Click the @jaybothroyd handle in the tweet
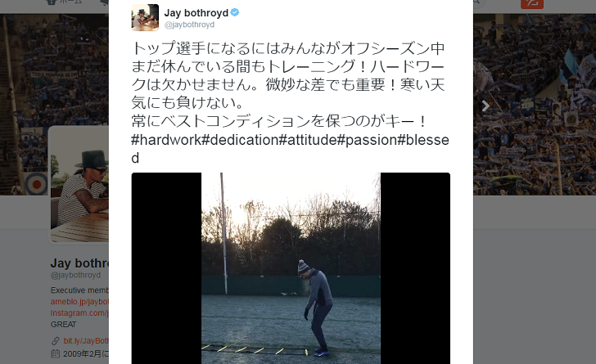The width and height of the screenshot is (596, 364). click(189, 25)
